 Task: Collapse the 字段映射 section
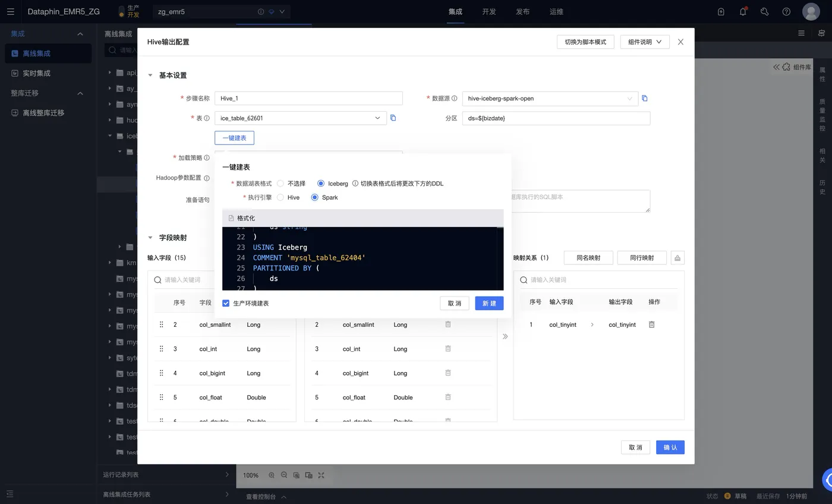(x=150, y=238)
